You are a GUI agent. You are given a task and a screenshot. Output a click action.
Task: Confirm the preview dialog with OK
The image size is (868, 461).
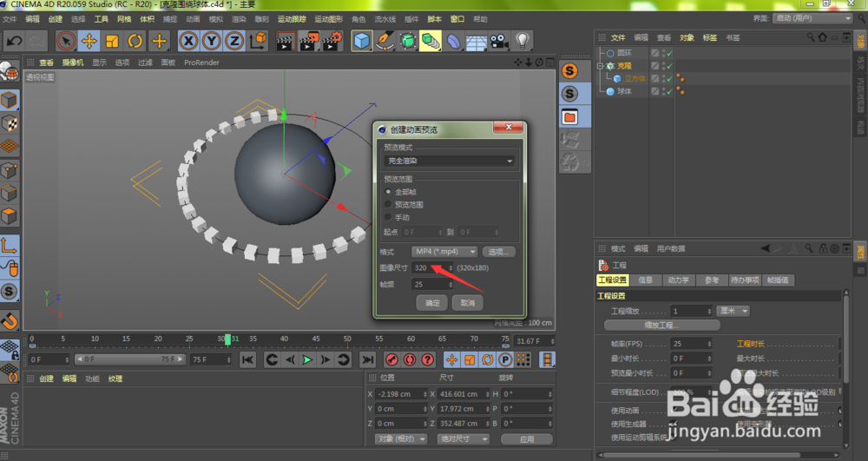[432, 303]
